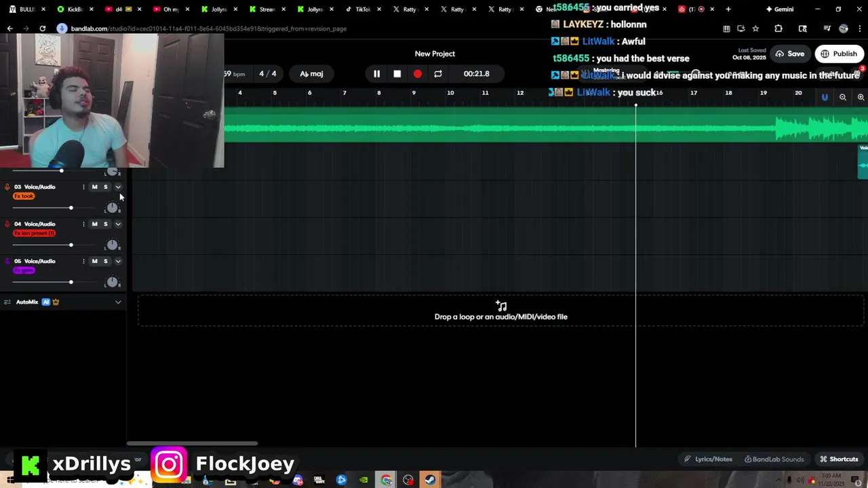868x488 pixels.
Task: Expand track 04 options chevron
Action: pos(118,224)
